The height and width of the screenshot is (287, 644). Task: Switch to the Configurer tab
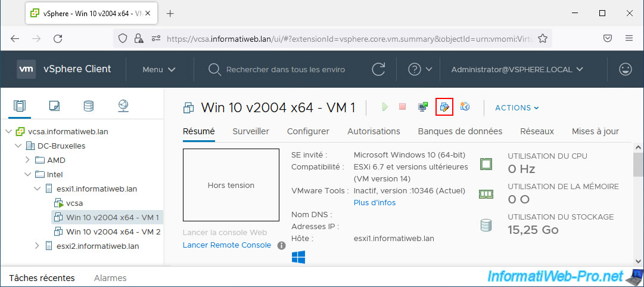point(308,131)
